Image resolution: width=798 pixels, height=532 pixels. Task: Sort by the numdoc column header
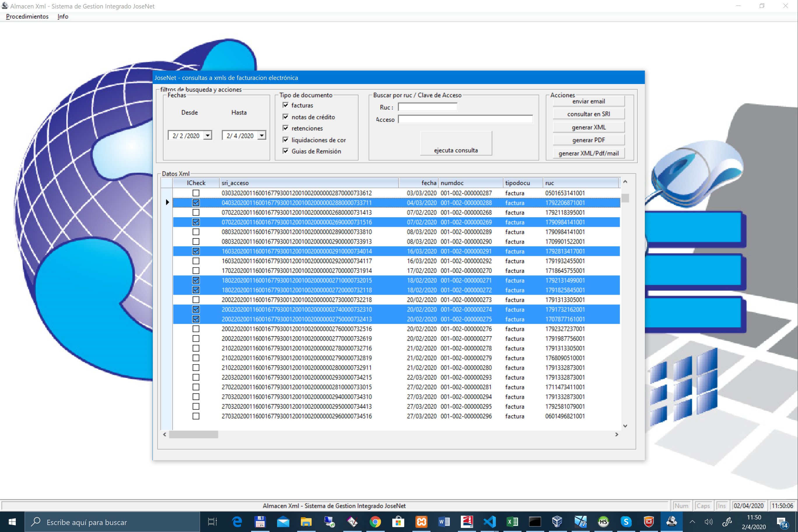471,183
